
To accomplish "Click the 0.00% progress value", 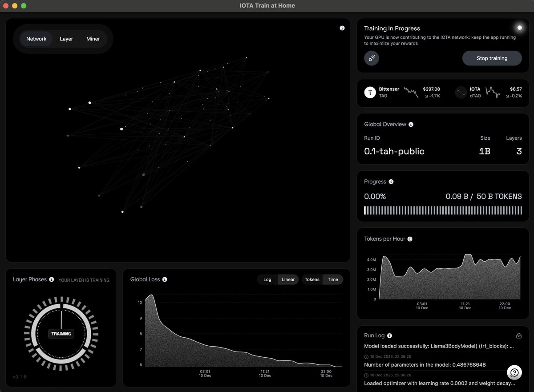I will (x=375, y=196).
